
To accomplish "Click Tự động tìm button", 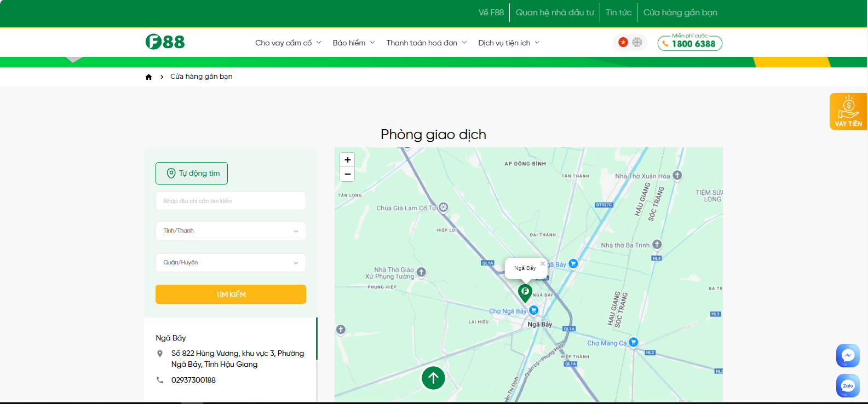I will pos(192,173).
